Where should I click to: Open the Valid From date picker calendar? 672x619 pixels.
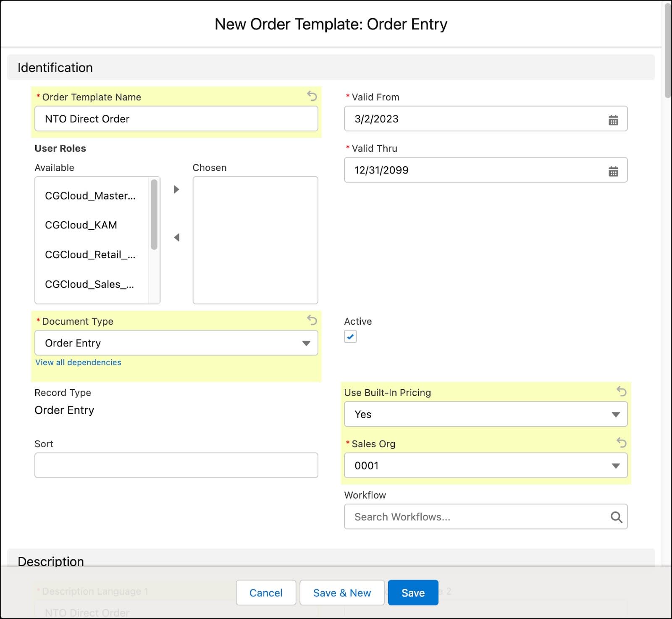click(614, 120)
